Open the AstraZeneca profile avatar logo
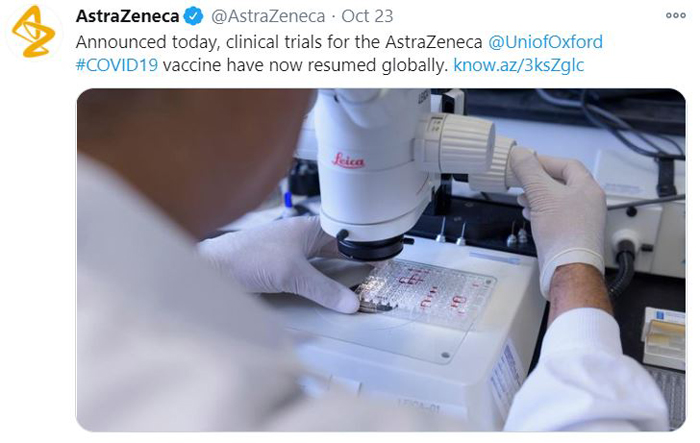 (34, 32)
